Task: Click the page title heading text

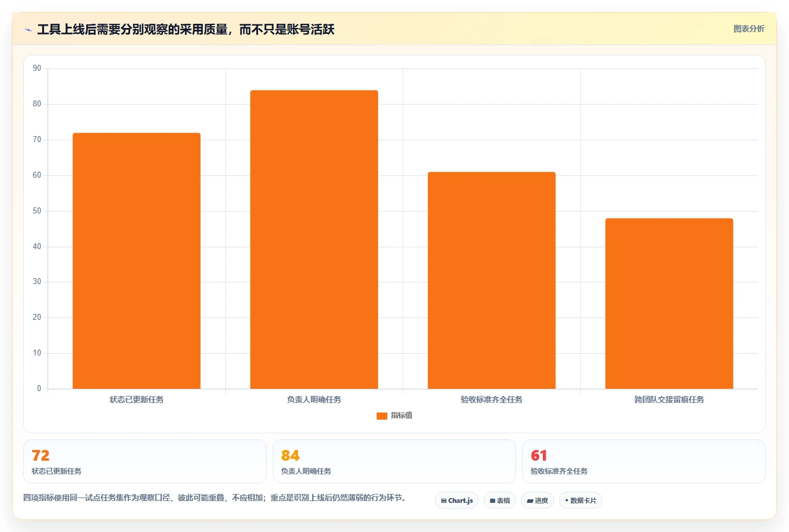Action: click(x=186, y=30)
